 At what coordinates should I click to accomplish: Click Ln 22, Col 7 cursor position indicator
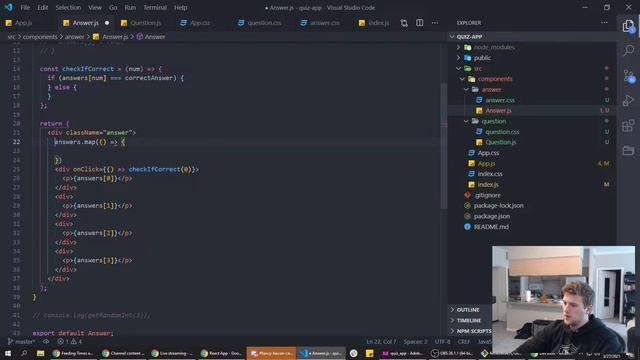(381, 342)
